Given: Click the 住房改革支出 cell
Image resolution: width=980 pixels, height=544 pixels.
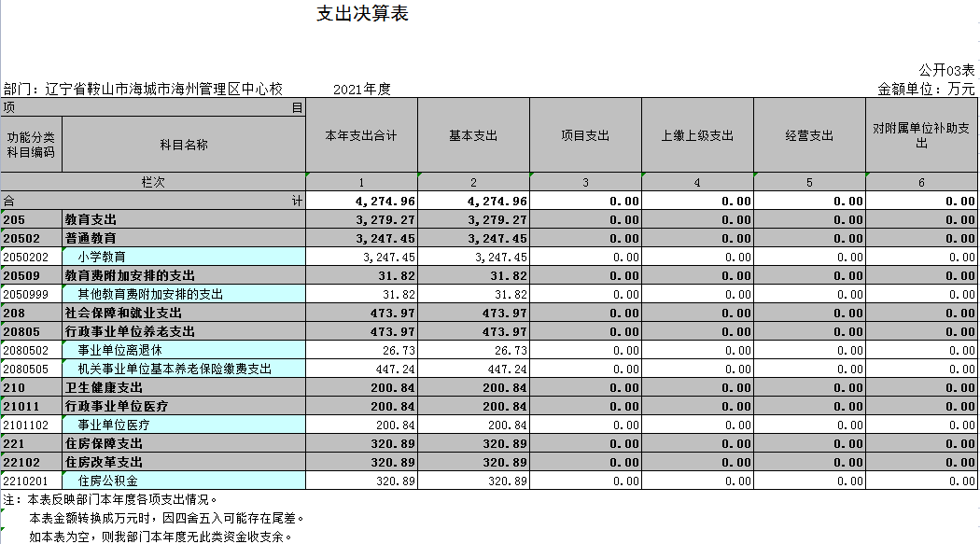Looking at the screenshot, I should [x=184, y=463].
